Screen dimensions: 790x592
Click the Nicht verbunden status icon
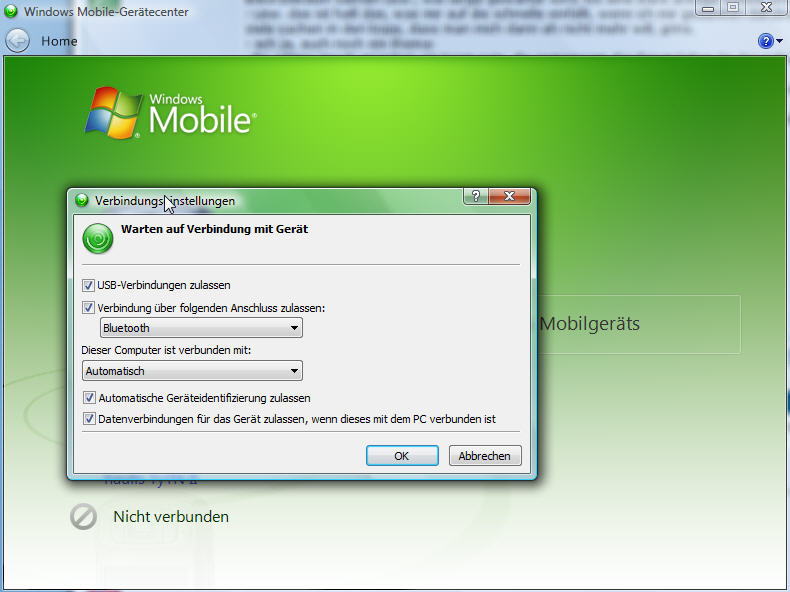[x=83, y=516]
